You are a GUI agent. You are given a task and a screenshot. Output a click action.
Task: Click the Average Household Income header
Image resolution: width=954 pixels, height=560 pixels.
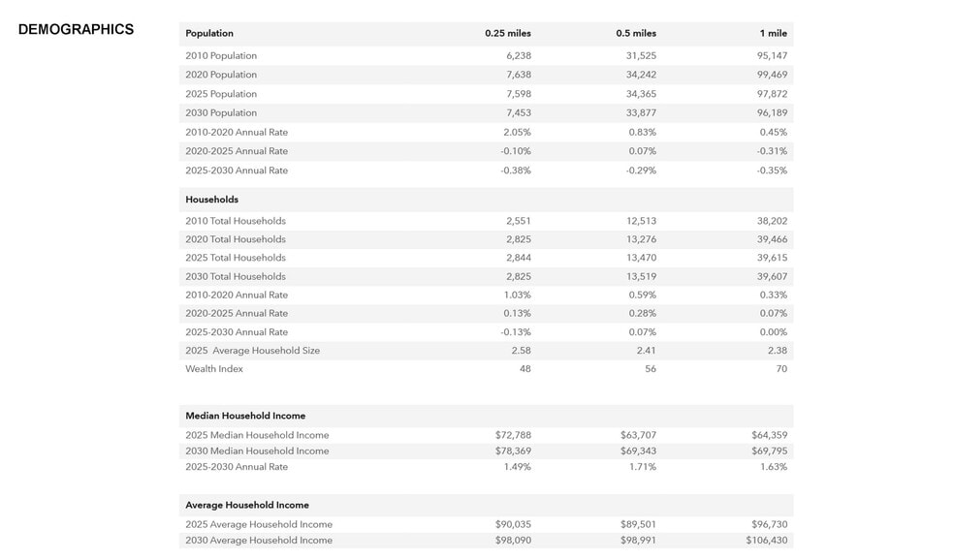coord(247,506)
